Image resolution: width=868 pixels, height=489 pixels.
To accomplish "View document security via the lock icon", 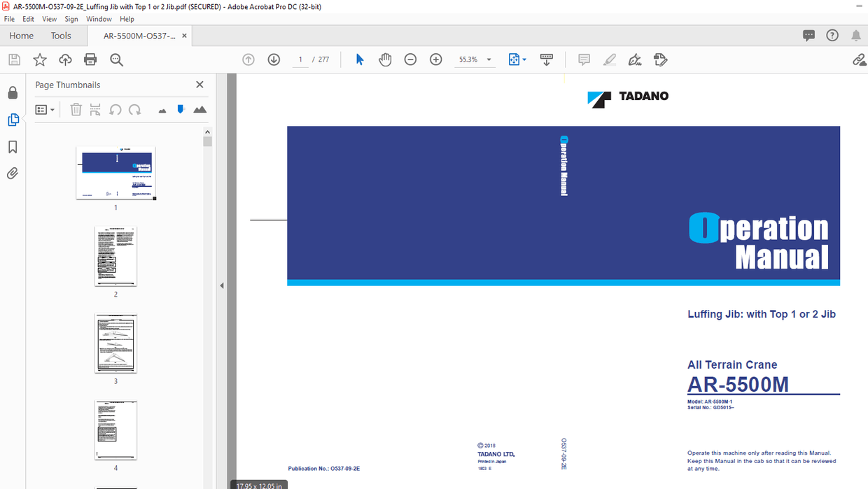I will tap(13, 92).
